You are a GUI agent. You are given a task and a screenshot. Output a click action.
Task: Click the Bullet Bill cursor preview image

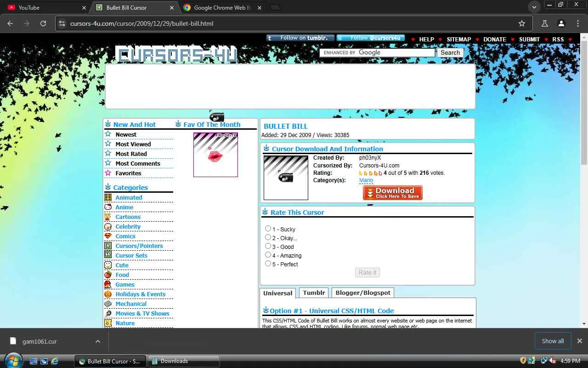click(x=286, y=178)
